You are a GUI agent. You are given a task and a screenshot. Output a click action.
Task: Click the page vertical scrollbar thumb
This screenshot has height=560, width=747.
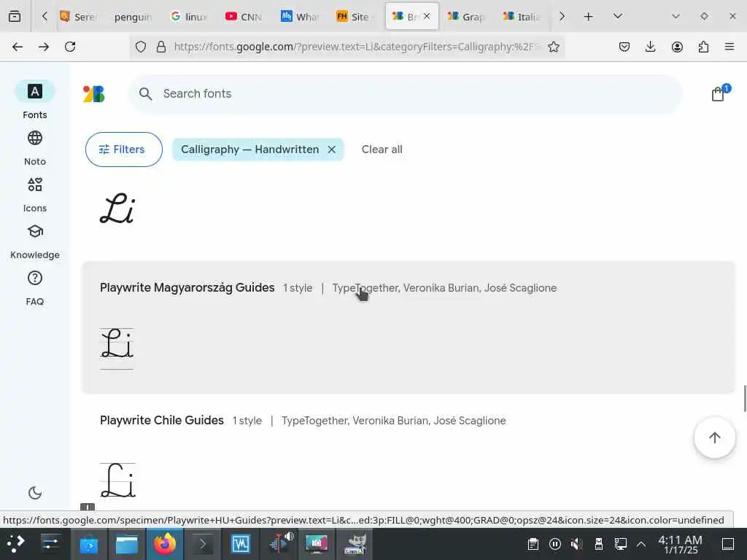pyautogui.click(x=744, y=398)
